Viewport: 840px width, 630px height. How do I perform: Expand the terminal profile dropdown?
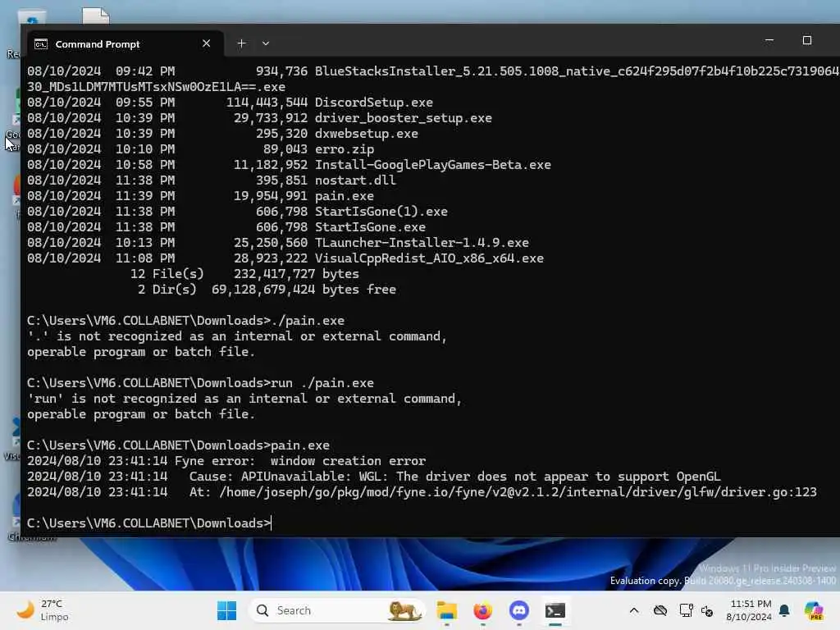266,43
